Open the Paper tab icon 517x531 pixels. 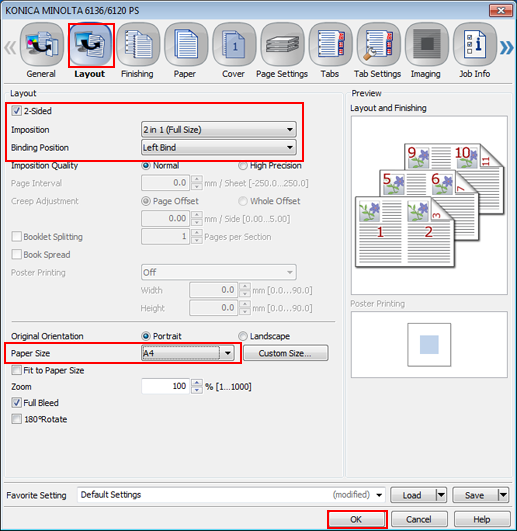(186, 44)
